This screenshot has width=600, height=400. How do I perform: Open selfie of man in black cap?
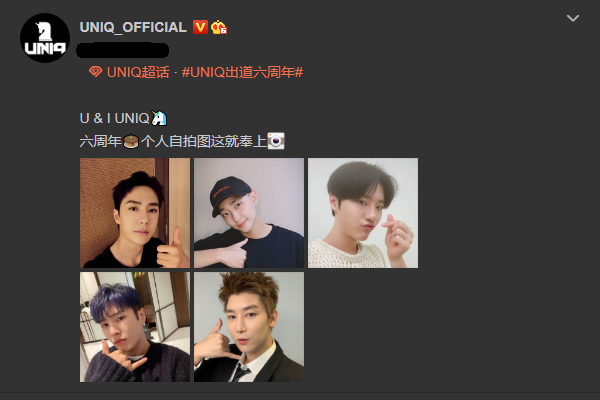click(249, 213)
